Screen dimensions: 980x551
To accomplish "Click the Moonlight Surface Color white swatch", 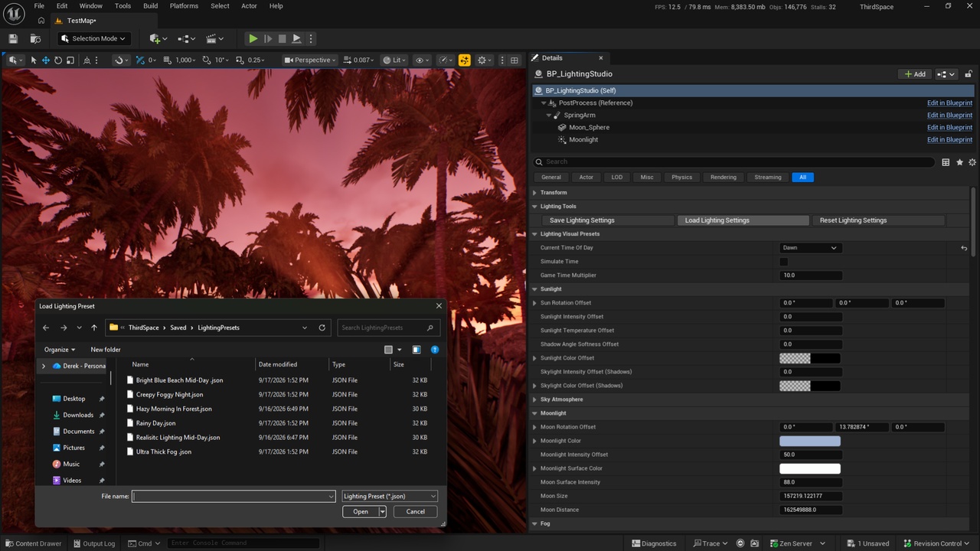I will coord(810,468).
